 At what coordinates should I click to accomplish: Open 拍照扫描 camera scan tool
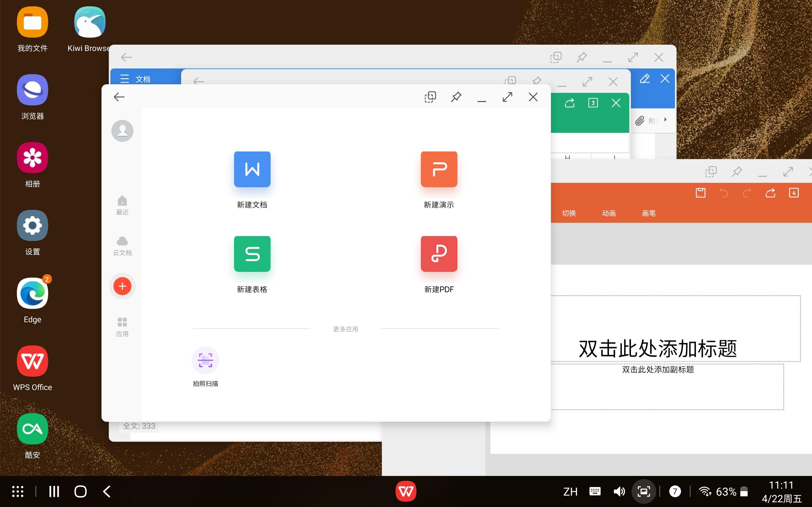pos(205,360)
